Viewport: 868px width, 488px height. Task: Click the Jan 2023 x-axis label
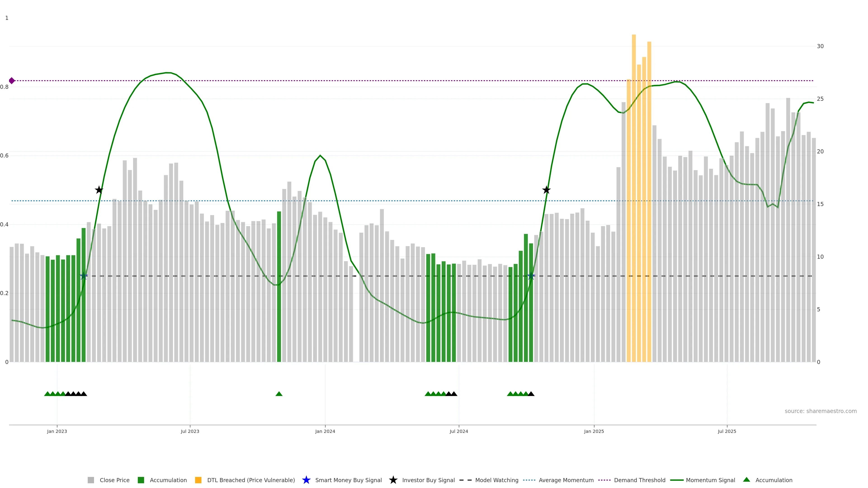pos(57,431)
